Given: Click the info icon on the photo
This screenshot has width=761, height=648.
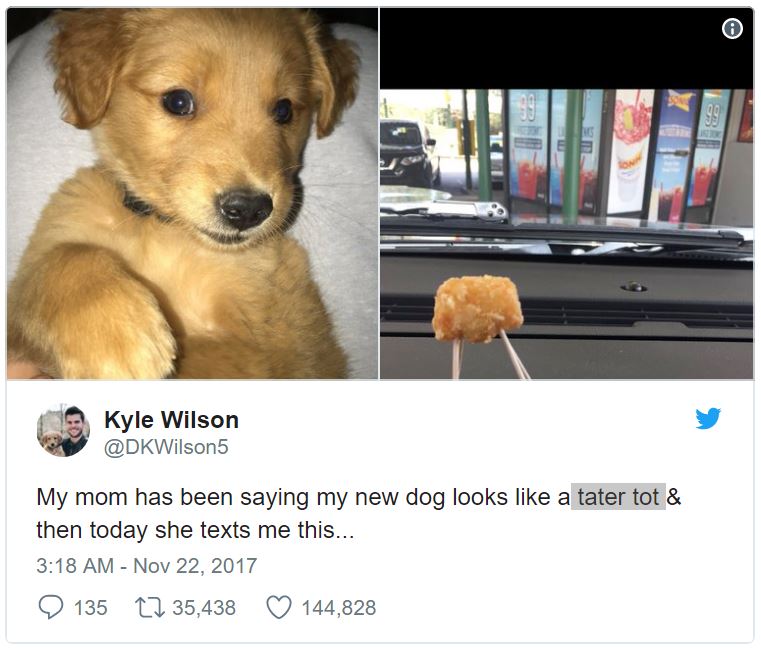Looking at the screenshot, I should [x=732, y=28].
